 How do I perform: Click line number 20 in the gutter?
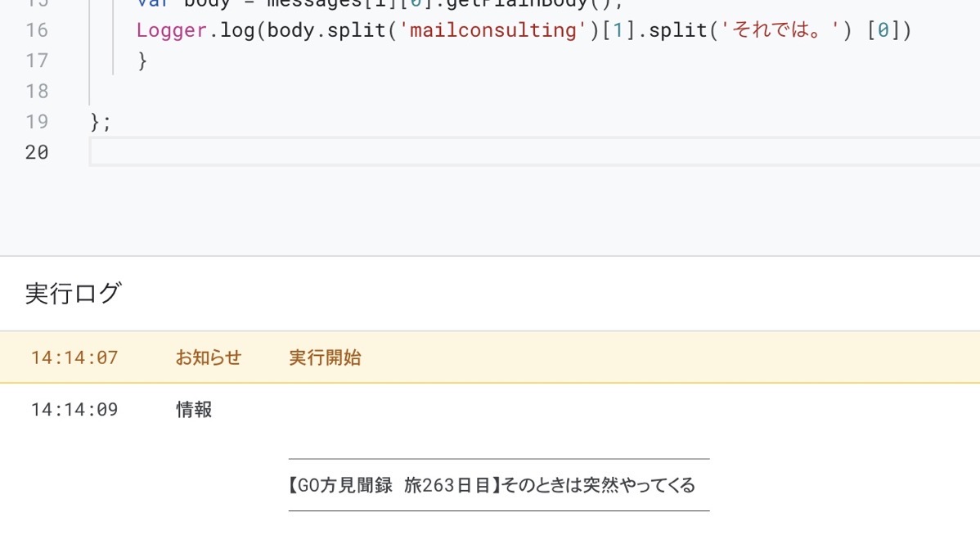coord(36,152)
